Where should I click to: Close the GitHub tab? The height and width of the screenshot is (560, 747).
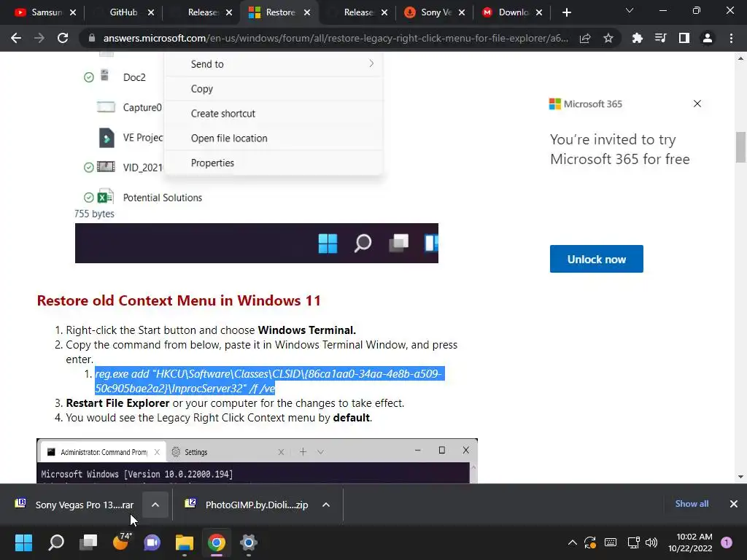click(x=151, y=12)
